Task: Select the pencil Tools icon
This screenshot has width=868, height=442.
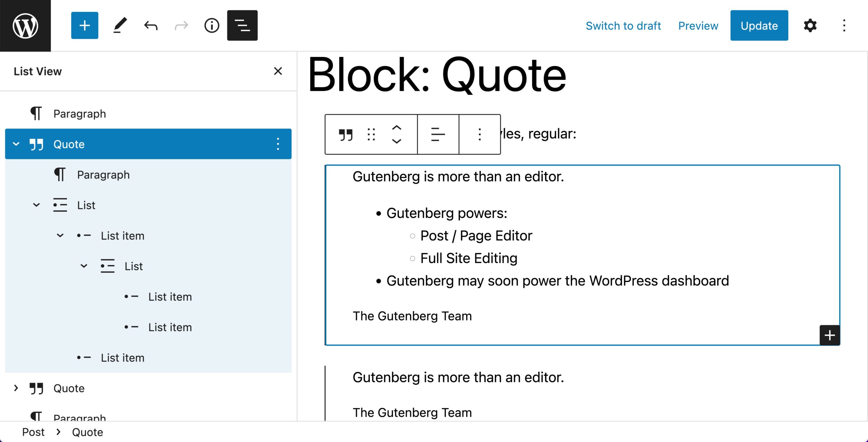Action: tap(120, 26)
